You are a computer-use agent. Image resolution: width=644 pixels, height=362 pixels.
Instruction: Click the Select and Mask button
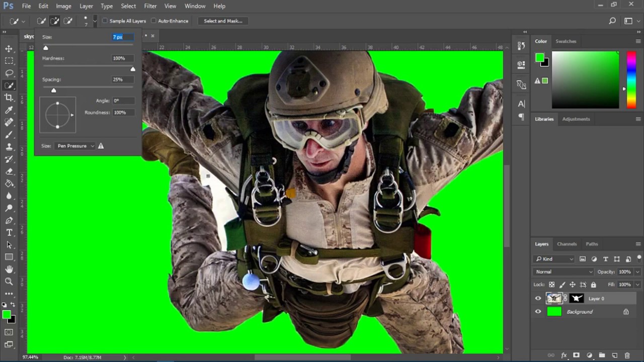(223, 21)
